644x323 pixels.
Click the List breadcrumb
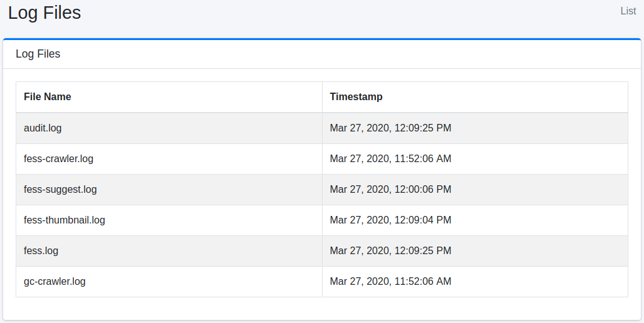pos(628,11)
